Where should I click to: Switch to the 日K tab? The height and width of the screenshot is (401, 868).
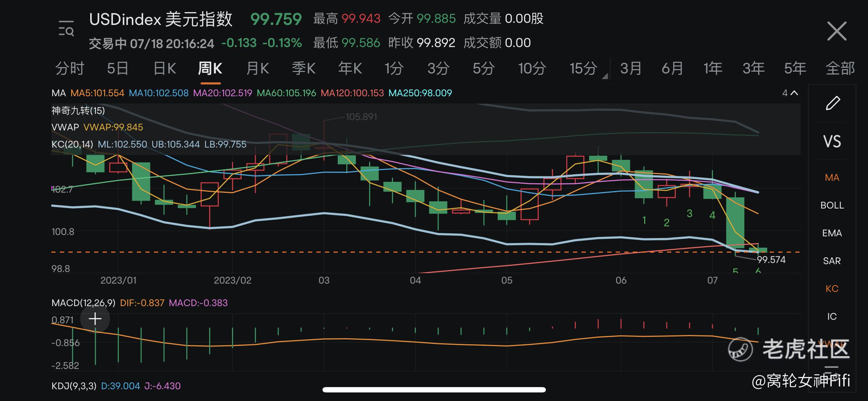coord(165,68)
